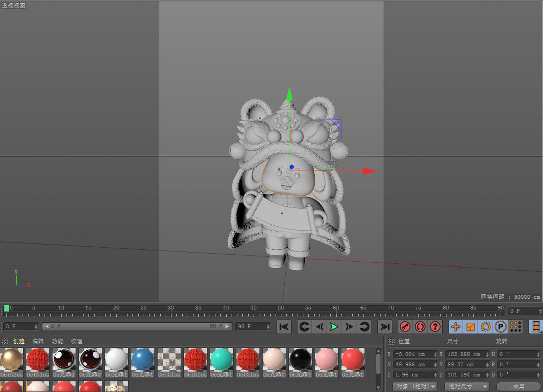Open the 纹理 menu in material manager

pyautogui.click(x=77, y=341)
